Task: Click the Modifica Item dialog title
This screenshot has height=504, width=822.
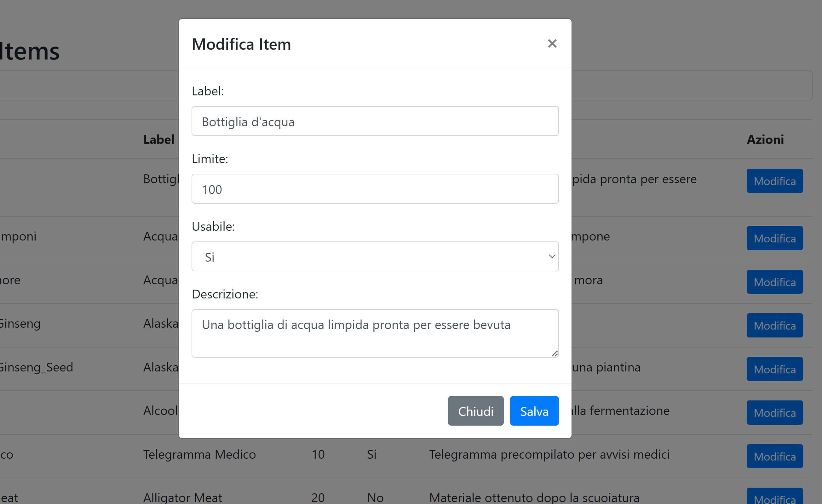Action: pos(241,44)
